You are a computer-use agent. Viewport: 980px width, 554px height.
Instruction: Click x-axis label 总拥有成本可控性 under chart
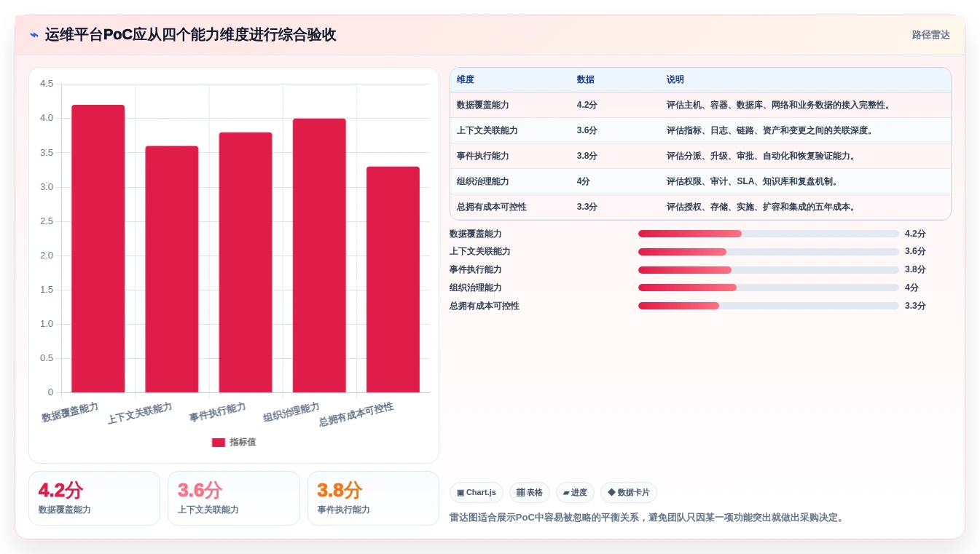pyautogui.click(x=356, y=414)
